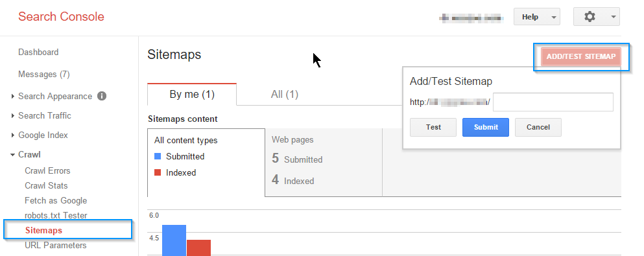The image size is (644, 256).
Task: Switch to the By me (1) tab
Action: click(x=192, y=95)
